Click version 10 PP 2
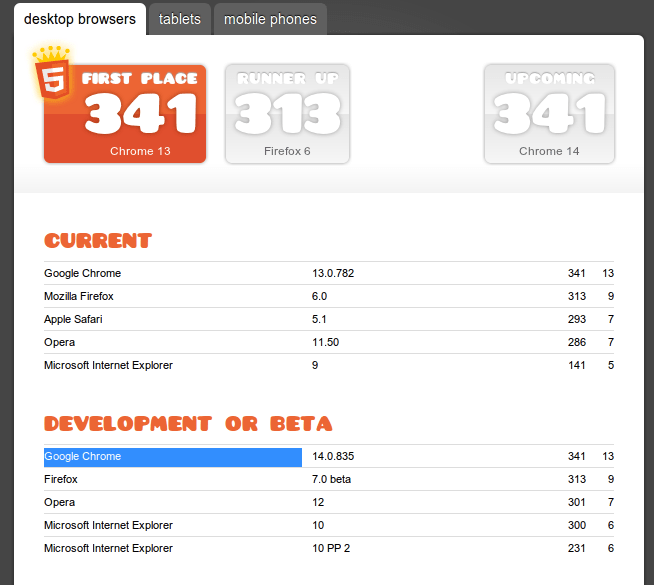This screenshot has width=654, height=585. pos(331,548)
